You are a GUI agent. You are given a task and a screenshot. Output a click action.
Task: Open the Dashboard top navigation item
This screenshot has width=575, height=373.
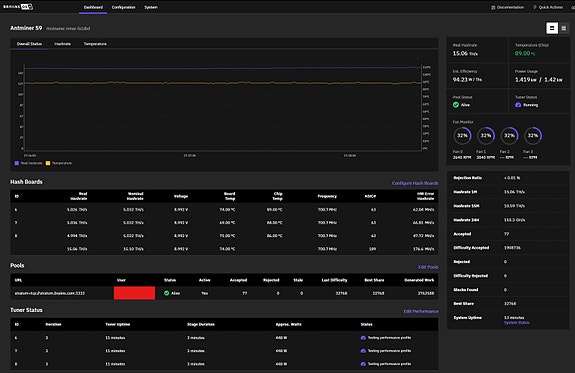tap(93, 7)
